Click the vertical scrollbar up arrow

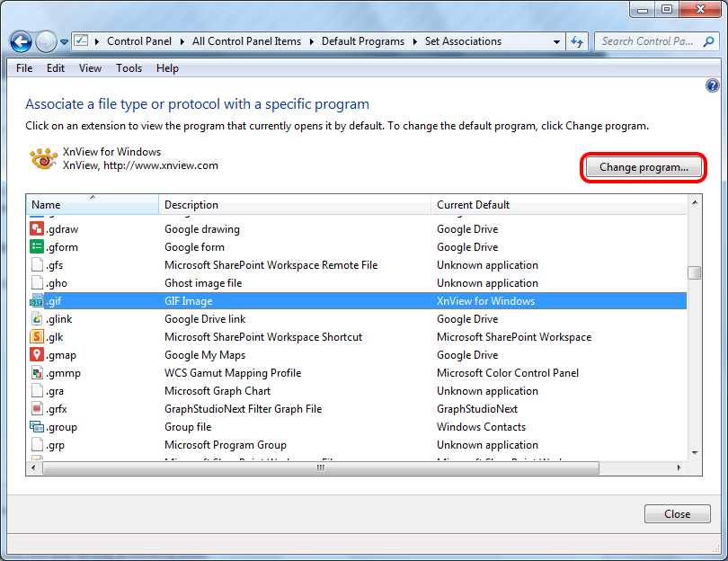tap(694, 202)
